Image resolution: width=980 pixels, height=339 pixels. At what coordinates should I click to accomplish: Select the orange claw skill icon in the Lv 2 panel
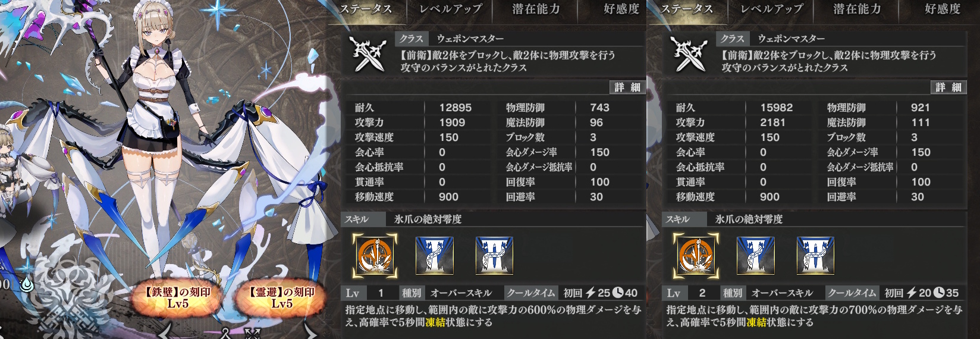[696, 256]
